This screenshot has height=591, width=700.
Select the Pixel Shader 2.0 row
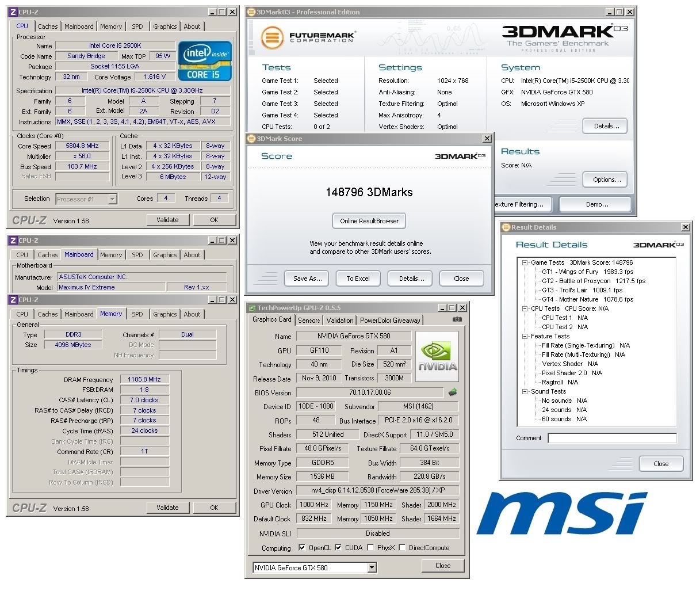point(572,373)
